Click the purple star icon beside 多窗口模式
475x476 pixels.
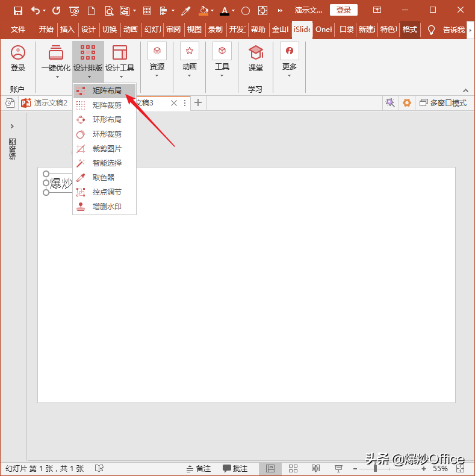tap(390, 103)
